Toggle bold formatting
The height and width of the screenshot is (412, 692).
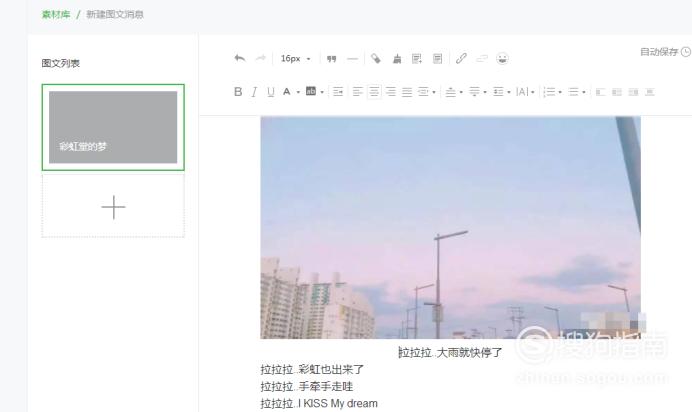(238, 92)
